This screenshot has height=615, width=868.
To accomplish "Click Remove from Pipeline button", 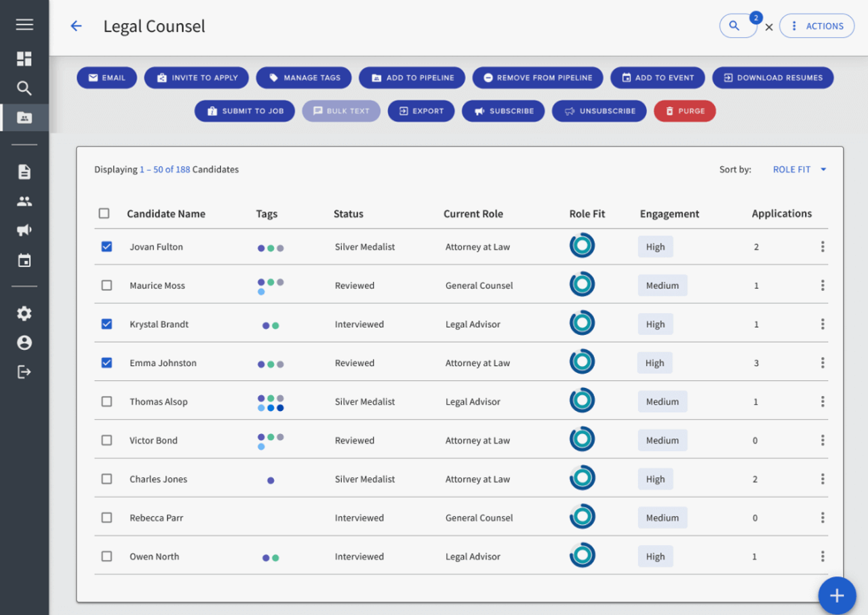I will coord(538,77).
